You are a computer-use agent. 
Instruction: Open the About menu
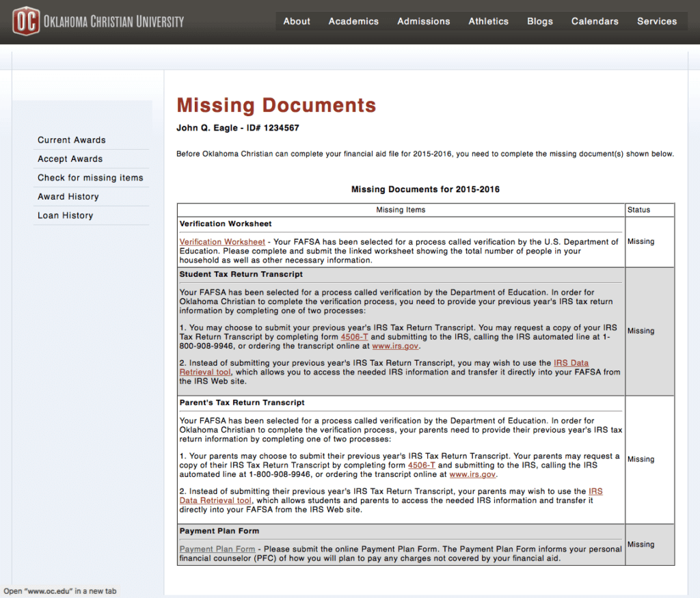coord(297,21)
